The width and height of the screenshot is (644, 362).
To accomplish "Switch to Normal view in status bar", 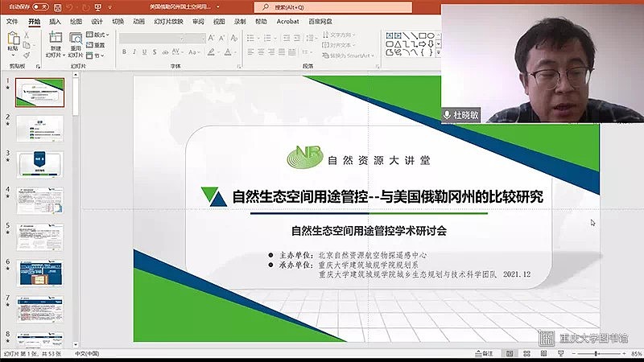I will point(510,353).
